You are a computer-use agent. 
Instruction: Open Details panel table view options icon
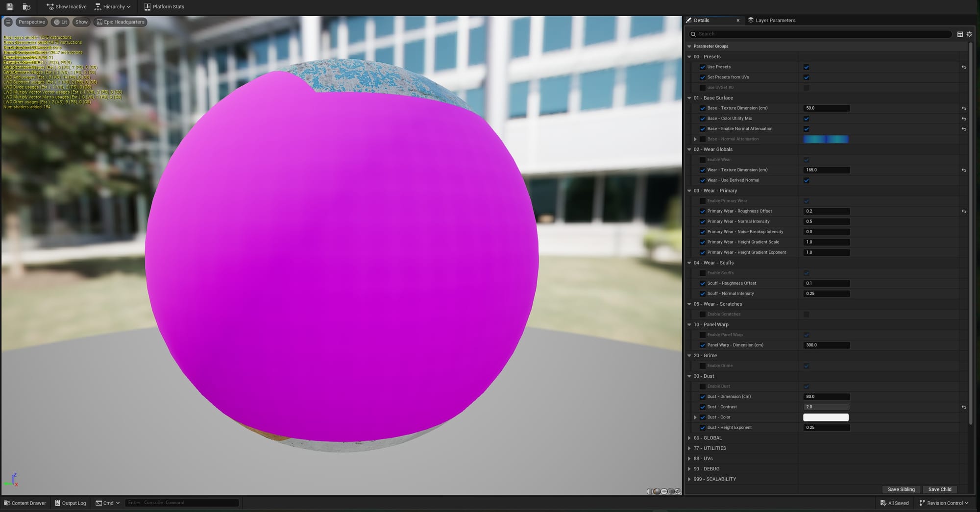[960, 34]
